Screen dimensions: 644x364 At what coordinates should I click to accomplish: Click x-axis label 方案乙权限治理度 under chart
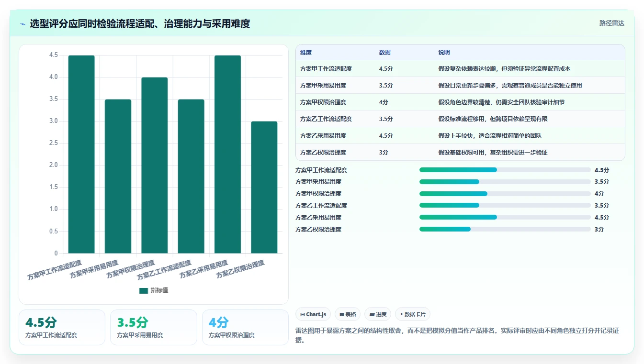[240, 269]
